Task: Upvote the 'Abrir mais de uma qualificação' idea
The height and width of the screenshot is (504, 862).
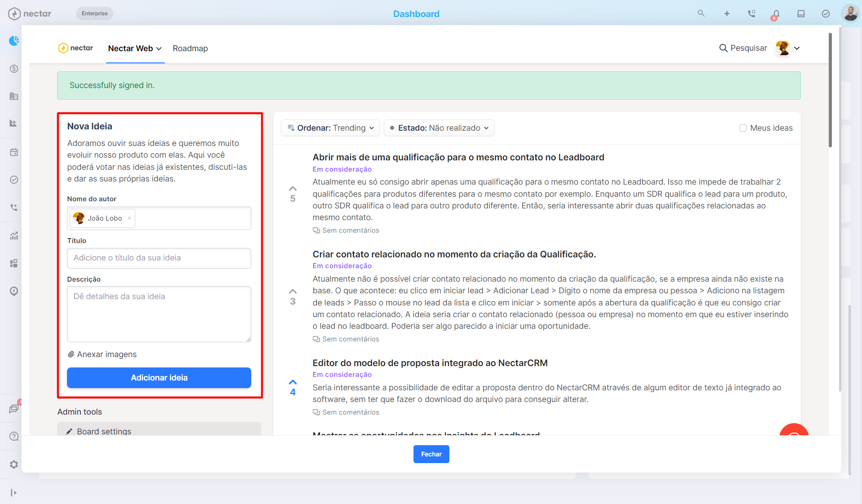Action: (293, 189)
